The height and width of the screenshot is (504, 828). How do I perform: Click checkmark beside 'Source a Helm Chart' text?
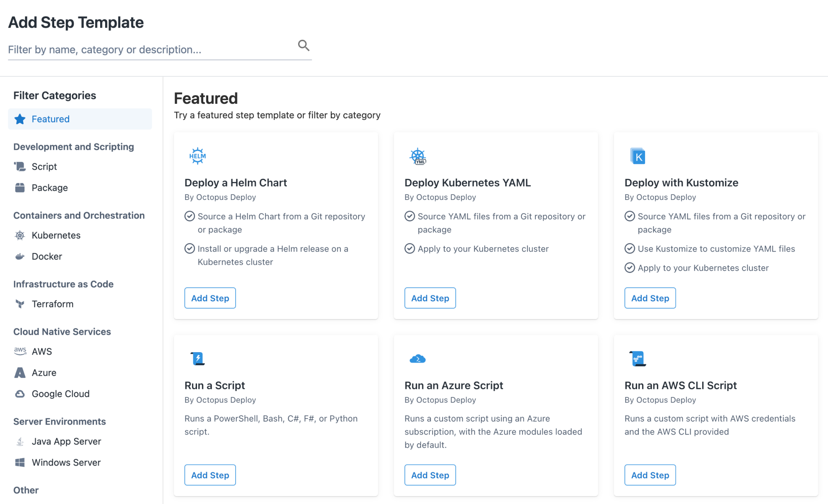(190, 216)
